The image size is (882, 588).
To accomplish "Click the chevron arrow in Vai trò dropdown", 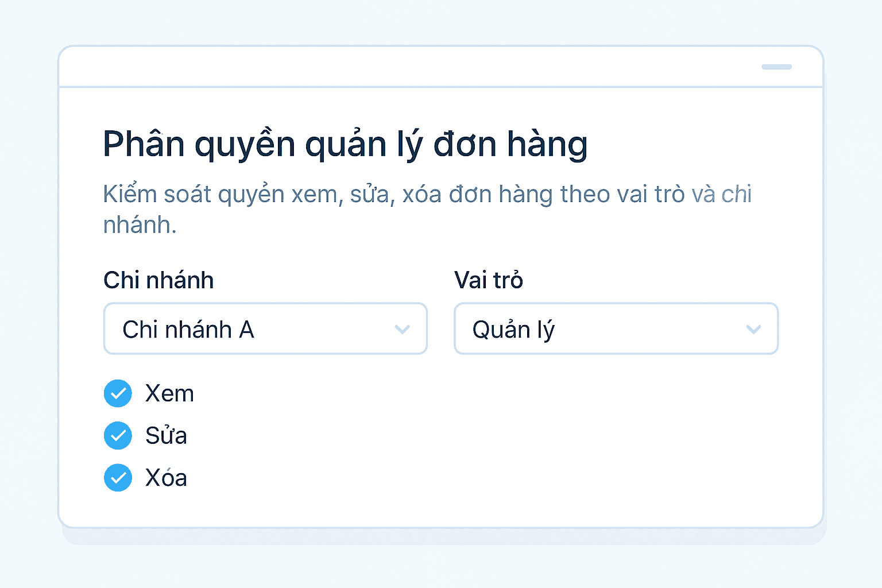I will [x=753, y=329].
